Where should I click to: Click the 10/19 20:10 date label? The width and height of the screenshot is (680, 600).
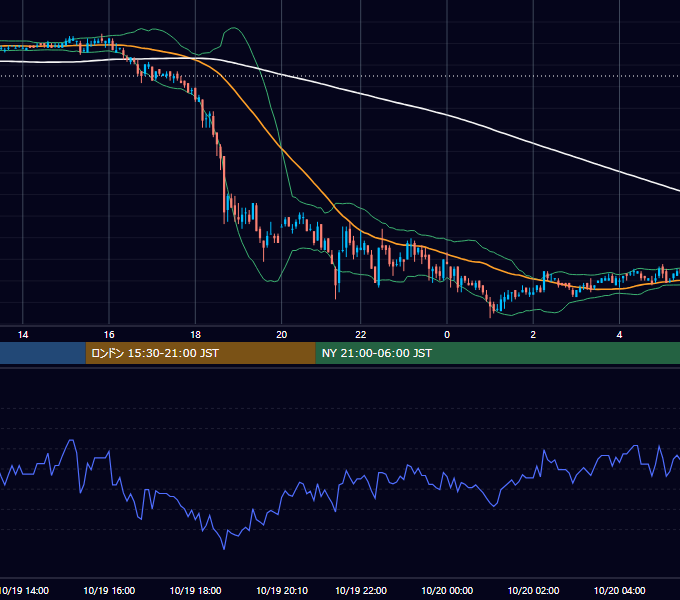coord(282,590)
